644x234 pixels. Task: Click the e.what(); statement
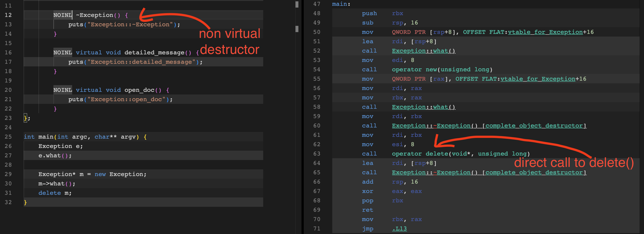coord(55,155)
